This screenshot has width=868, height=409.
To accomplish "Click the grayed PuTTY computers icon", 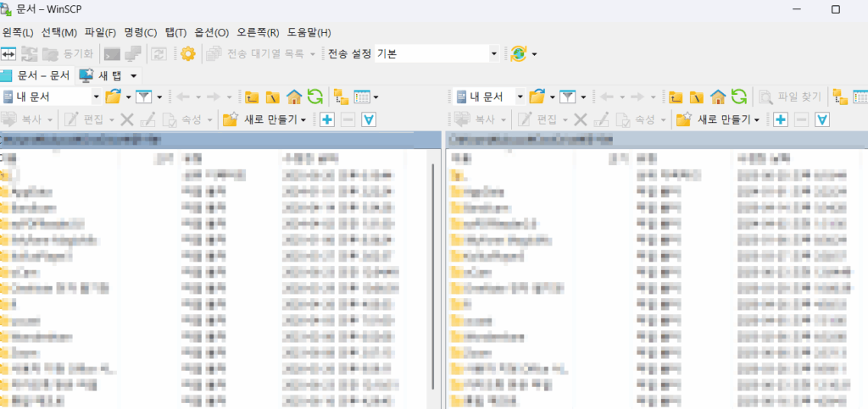I will point(133,54).
